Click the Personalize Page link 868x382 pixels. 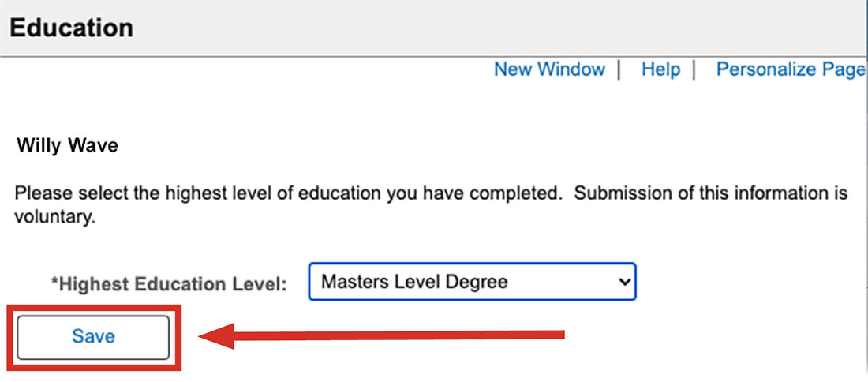(790, 69)
